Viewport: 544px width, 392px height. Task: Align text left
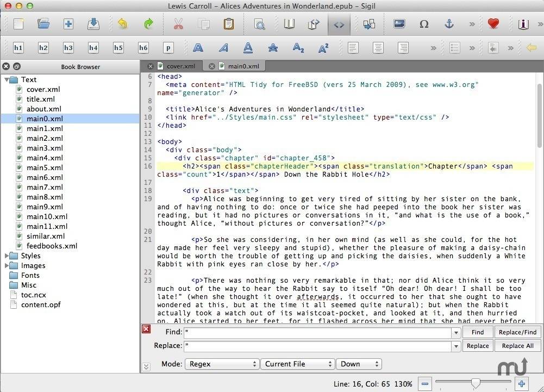[x=353, y=47]
